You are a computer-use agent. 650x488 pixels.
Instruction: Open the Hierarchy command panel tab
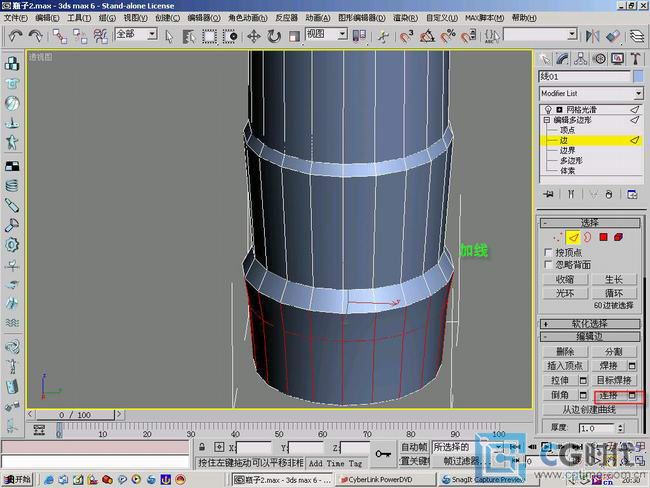point(580,59)
